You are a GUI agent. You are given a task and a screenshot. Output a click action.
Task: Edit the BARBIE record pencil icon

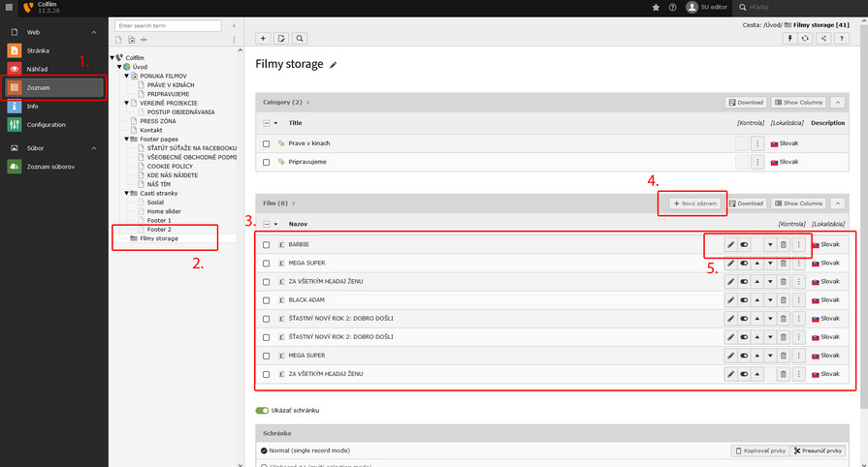730,244
